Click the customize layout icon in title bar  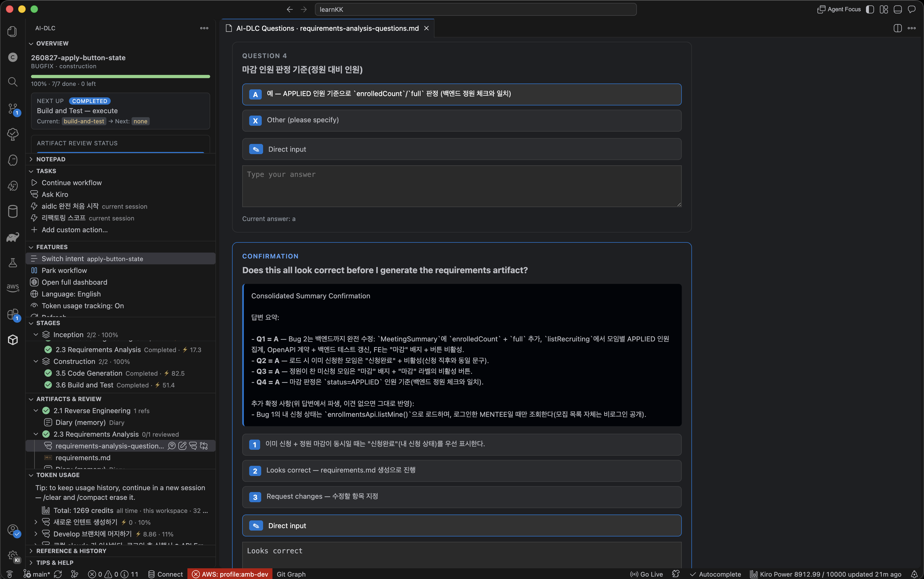884,9
